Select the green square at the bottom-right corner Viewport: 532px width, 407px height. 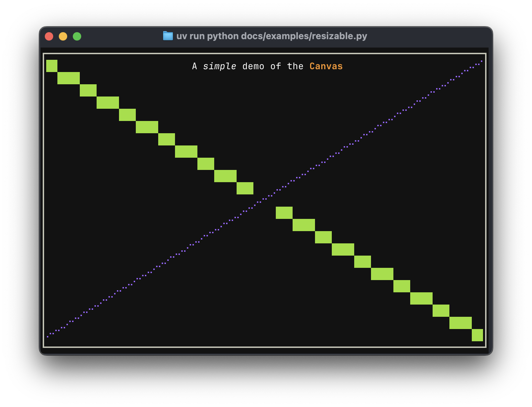477,335
